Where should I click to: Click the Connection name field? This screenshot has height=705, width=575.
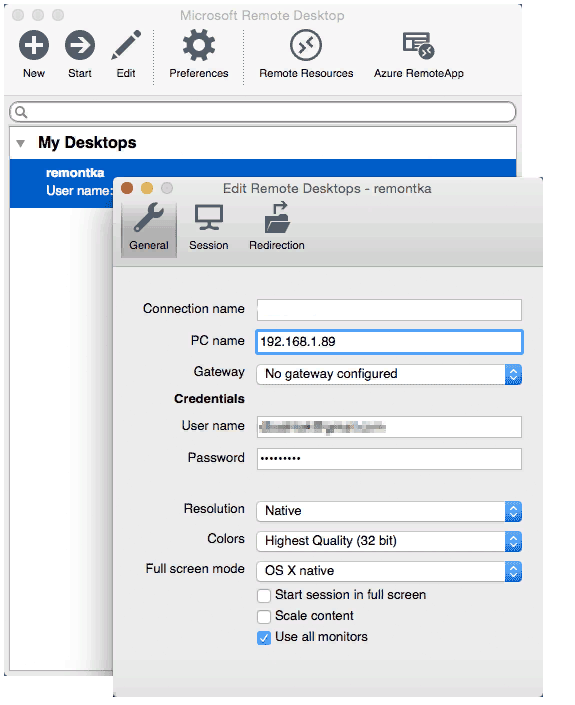pos(389,310)
